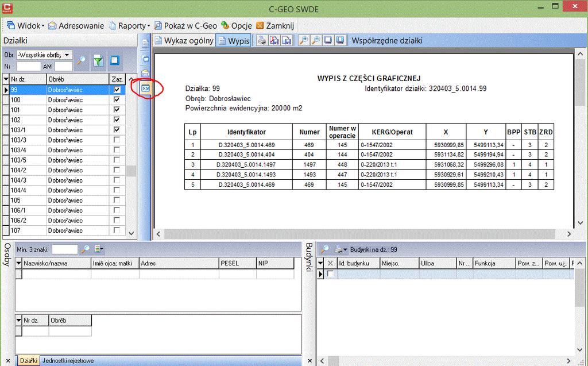
Task: Click the window icon in side strip
Action: [x=145, y=59]
